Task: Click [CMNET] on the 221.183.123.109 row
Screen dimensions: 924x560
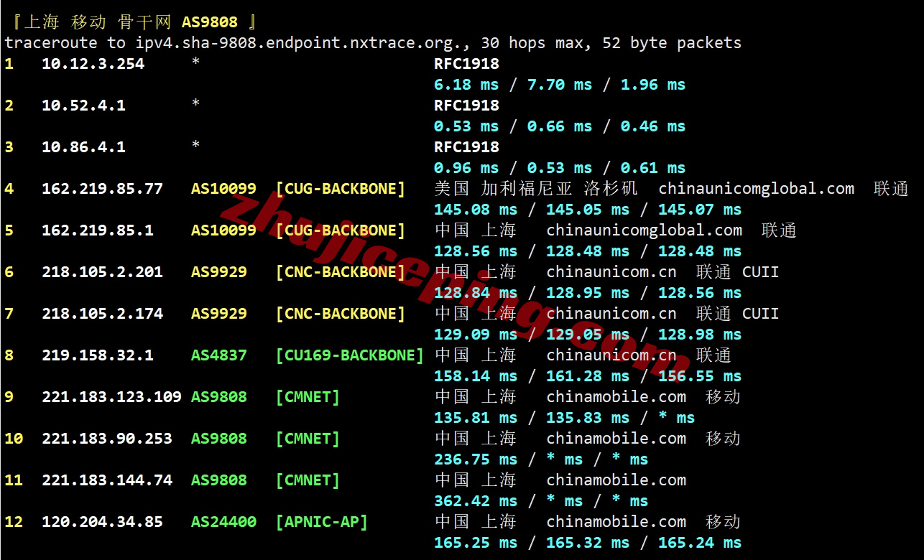Action: tap(308, 397)
